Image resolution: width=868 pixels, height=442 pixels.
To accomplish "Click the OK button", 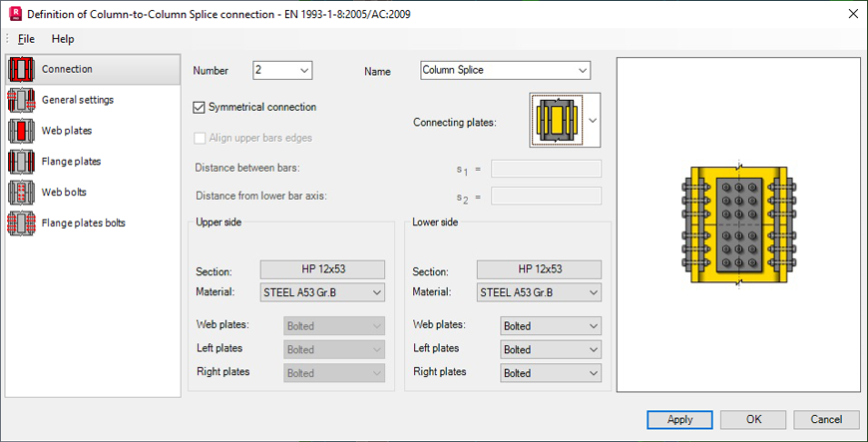I will point(753,419).
